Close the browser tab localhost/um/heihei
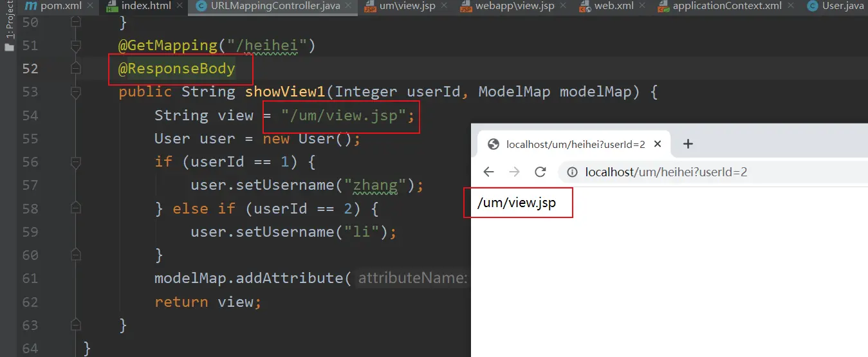Viewport: 868px width, 357px height. tap(658, 144)
